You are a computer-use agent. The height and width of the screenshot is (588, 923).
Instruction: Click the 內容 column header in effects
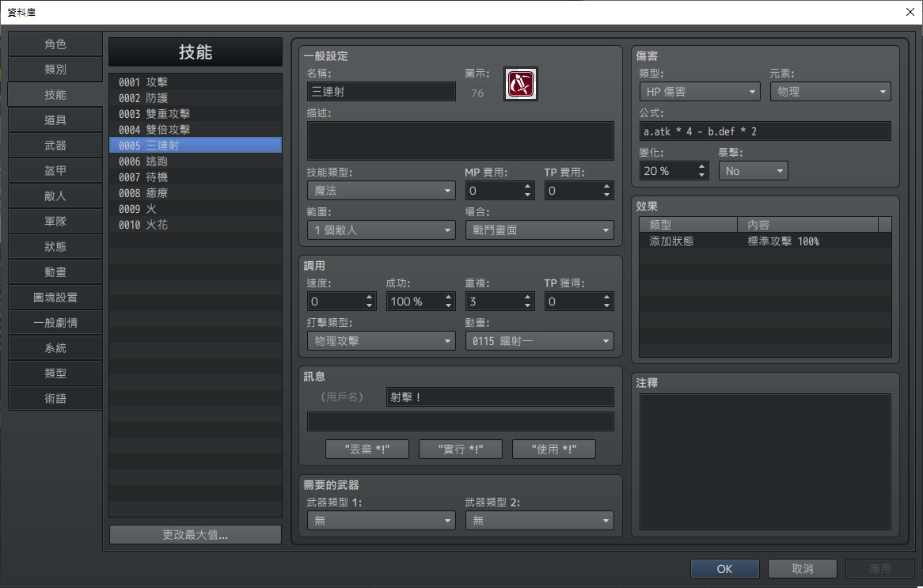tap(807, 224)
